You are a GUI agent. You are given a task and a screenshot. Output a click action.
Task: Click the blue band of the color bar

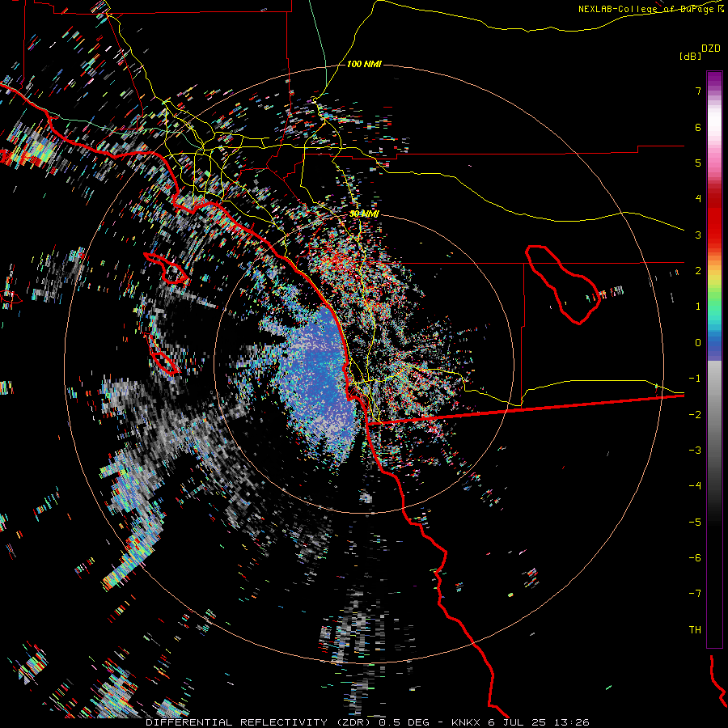(x=714, y=344)
